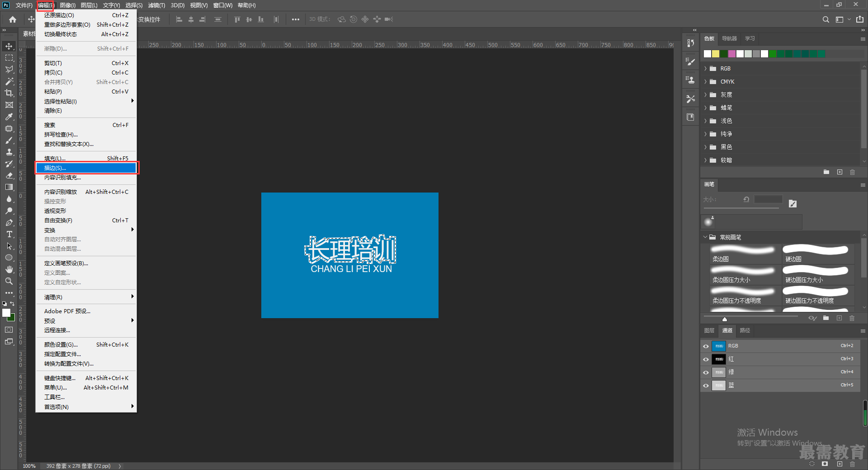Select the Magic Wand tool
Viewport: 868px width, 470px height.
[9, 81]
